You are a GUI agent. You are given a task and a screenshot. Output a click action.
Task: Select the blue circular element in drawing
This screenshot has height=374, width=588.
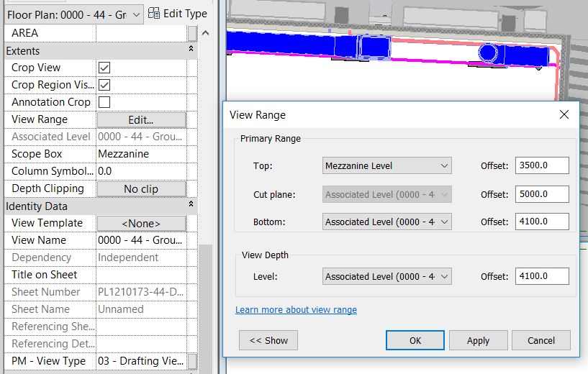tap(488, 53)
